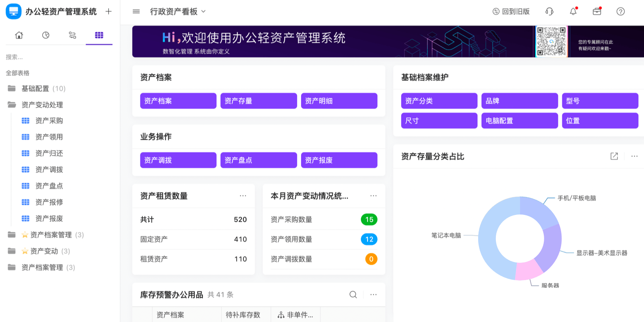
Task: Open more options for 资产租赁数量 card
Action: click(x=243, y=196)
